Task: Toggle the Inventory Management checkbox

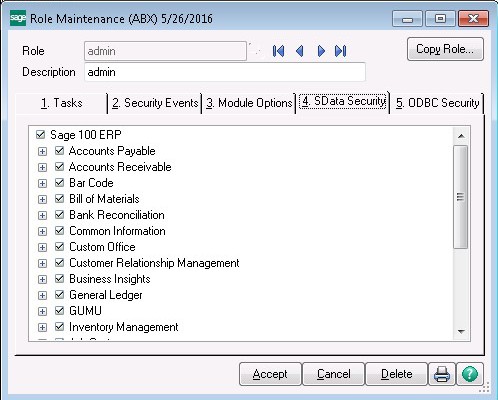Action: point(59,327)
